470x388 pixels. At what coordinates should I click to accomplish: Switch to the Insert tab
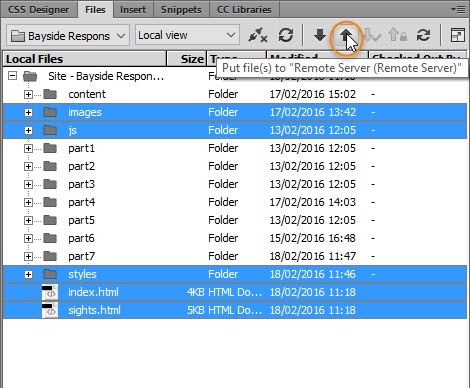tap(133, 9)
